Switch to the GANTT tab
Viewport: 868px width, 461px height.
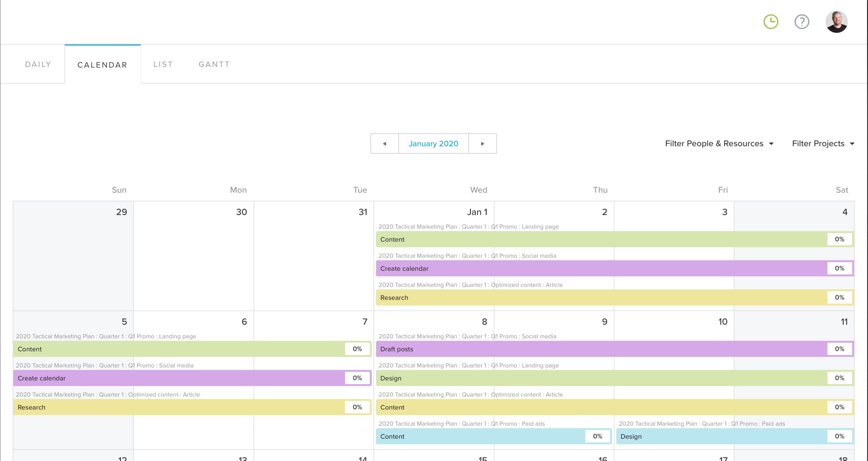coord(214,64)
